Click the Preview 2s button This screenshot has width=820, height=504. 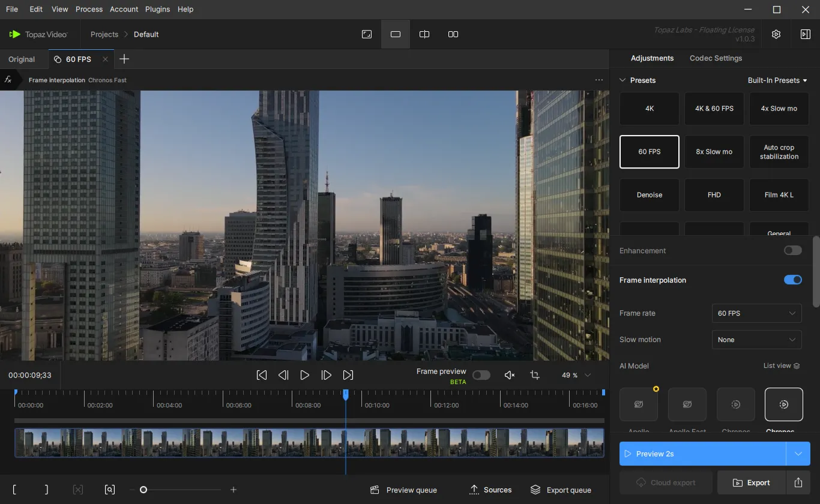pyautogui.click(x=702, y=454)
